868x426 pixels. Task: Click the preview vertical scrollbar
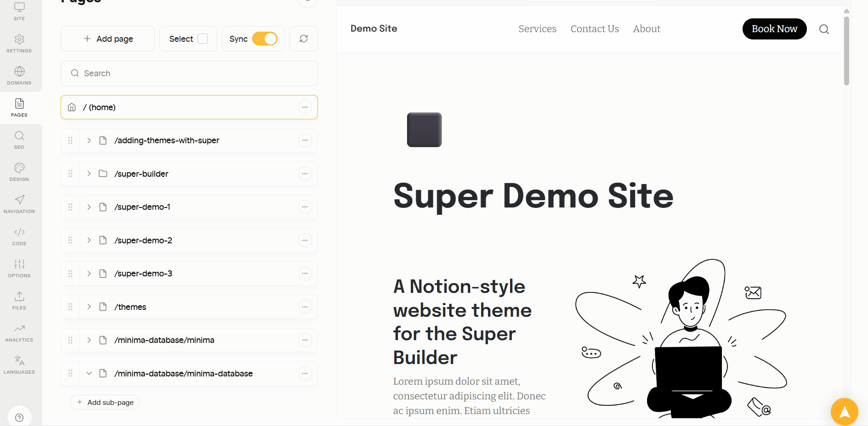point(846,50)
